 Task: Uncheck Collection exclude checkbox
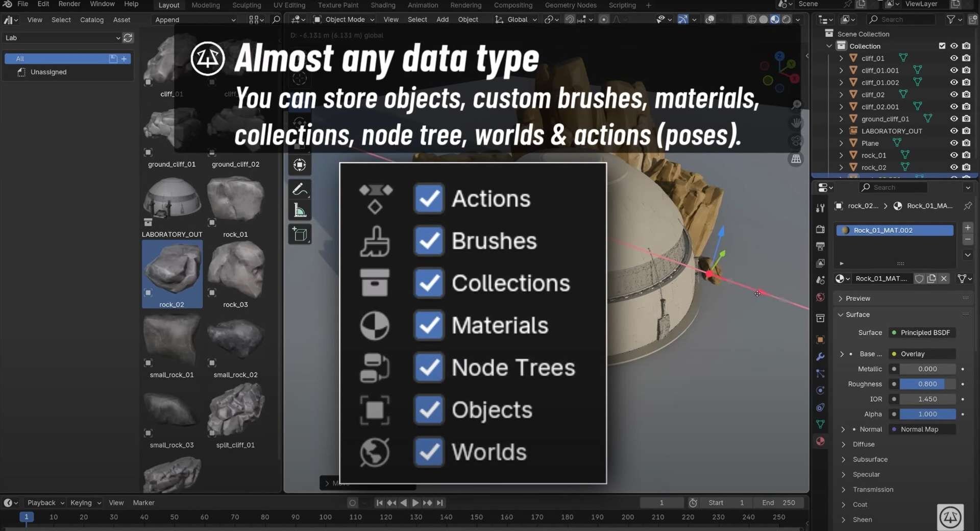[942, 46]
